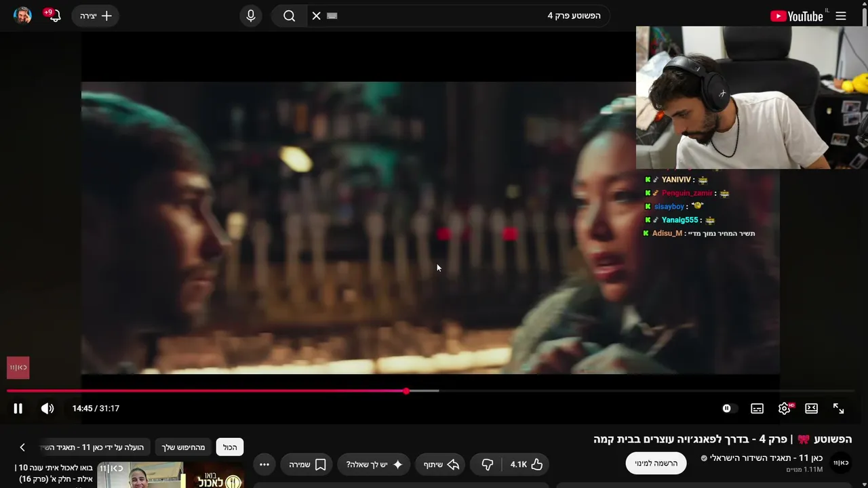Select the מהחיפוש שלך filter chip

(183, 447)
